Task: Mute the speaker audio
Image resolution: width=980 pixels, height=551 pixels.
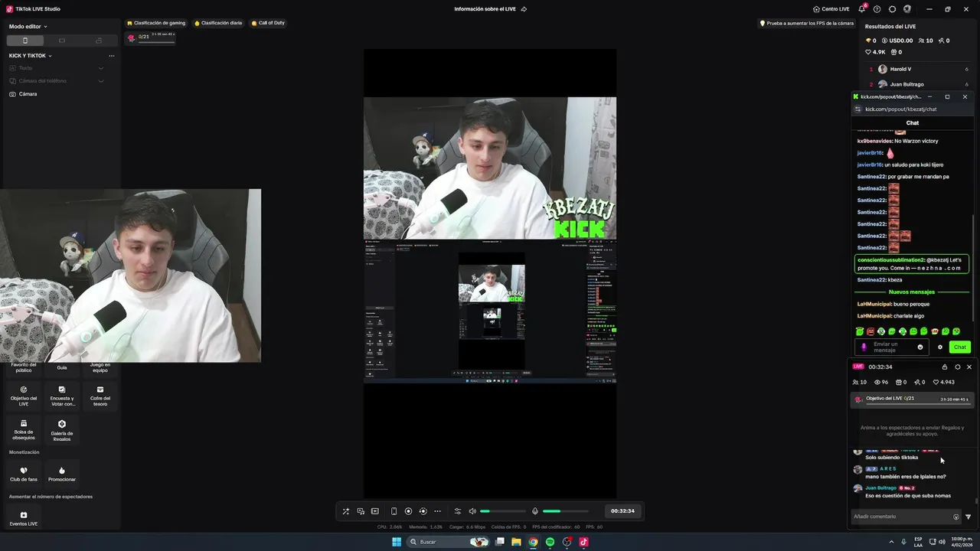Action: coord(472,511)
